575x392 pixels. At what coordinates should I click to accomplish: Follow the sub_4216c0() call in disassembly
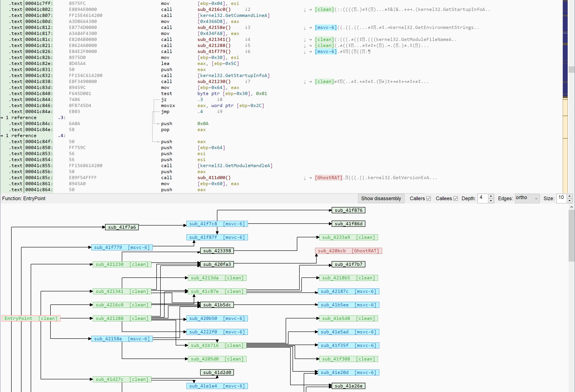pos(214,9)
